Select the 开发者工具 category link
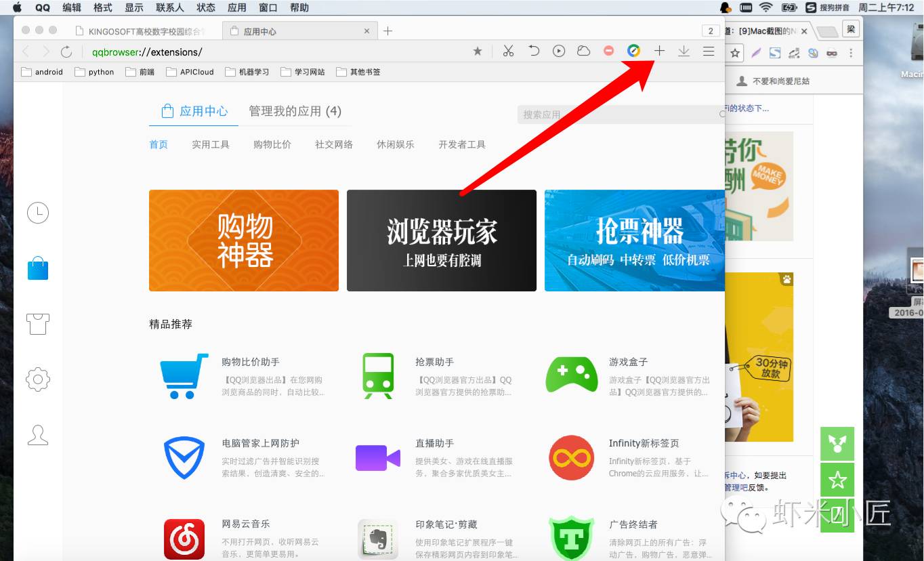Image resolution: width=924 pixels, height=561 pixels. click(x=461, y=144)
